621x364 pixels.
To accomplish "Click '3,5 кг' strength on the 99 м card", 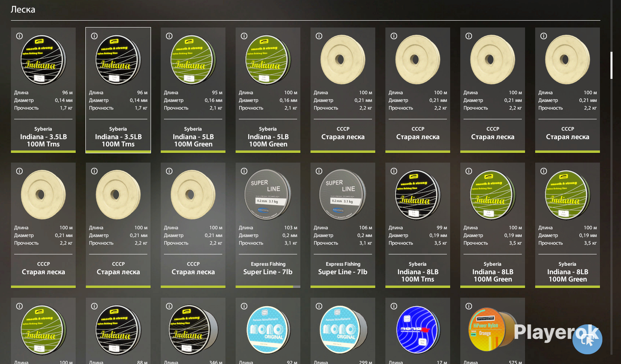I will (x=440, y=243).
